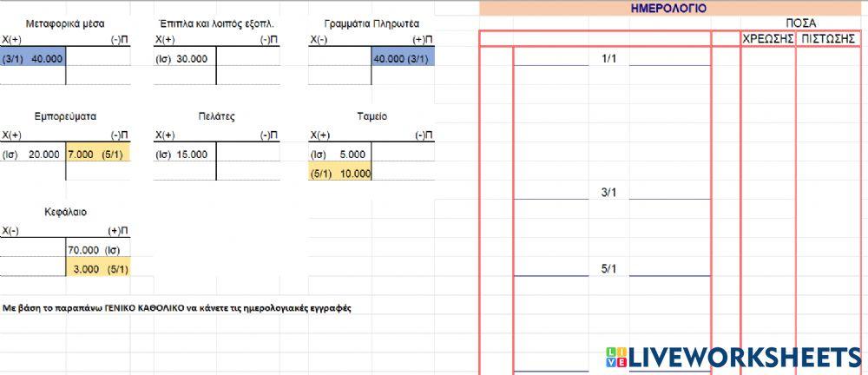Select the orange ΗΜΕΡΟΛΟΓΙΟ header cell
868x375 pixels.
click(x=667, y=8)
